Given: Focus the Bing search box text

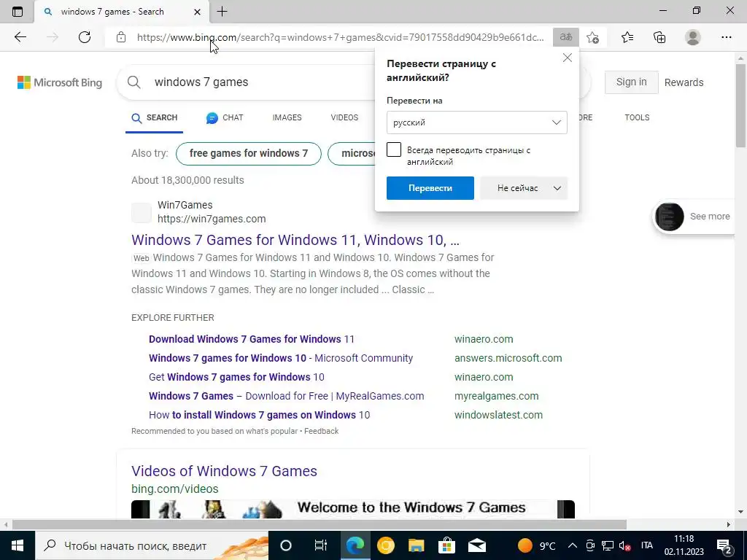Looking at the screenshot, I should pos(201,82).
